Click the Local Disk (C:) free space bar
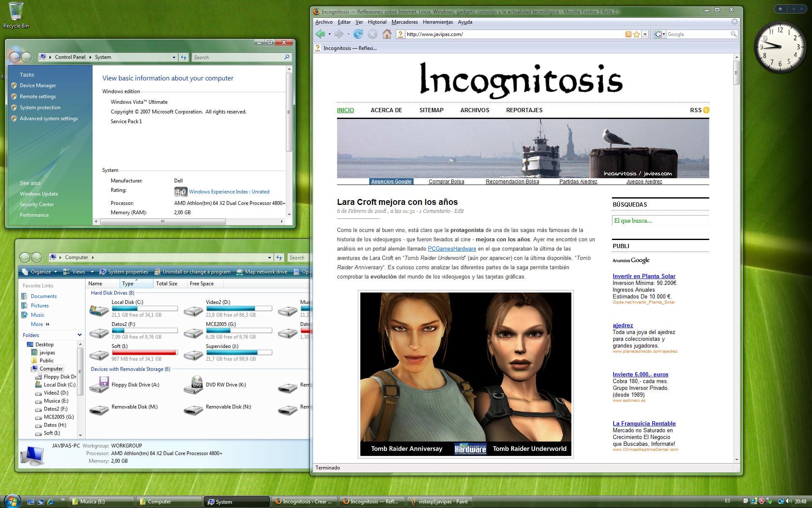The height and width of the screenshot is (508, 812). (145, 308)
